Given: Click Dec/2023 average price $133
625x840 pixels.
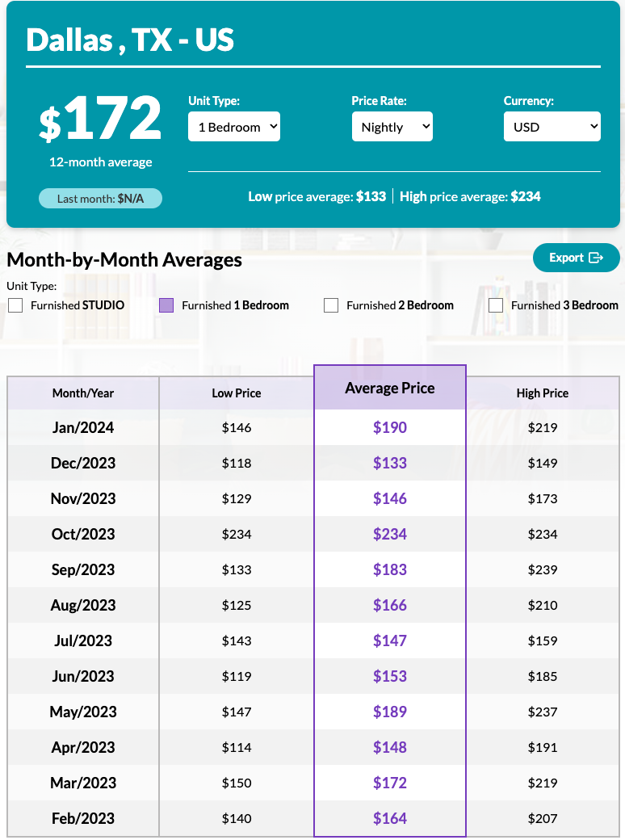Looking at the screenshot, I should point(390,463).
